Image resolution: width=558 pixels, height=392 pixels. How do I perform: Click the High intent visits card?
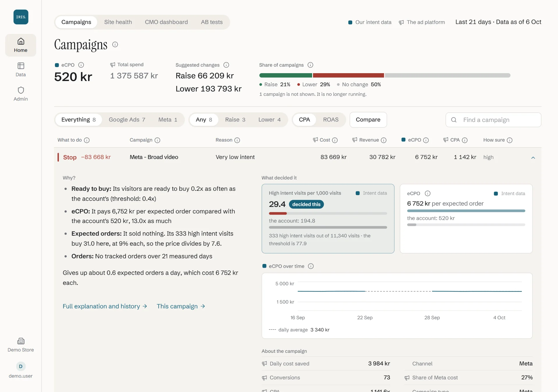[328, 219]
